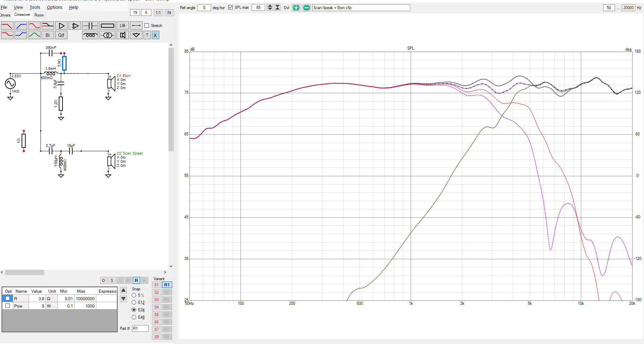
Task: Select the highlighted 3,9Ω resistor in schematic
Action: coord(64,63)
